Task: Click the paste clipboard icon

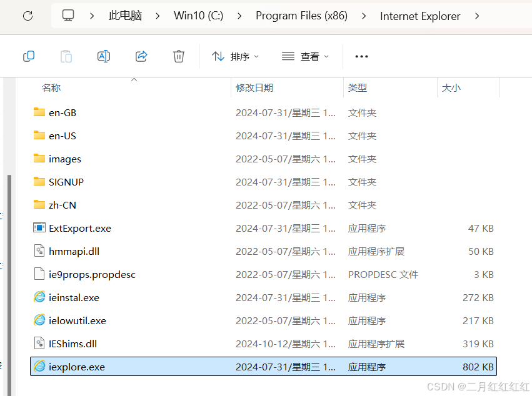Action: 66,56
